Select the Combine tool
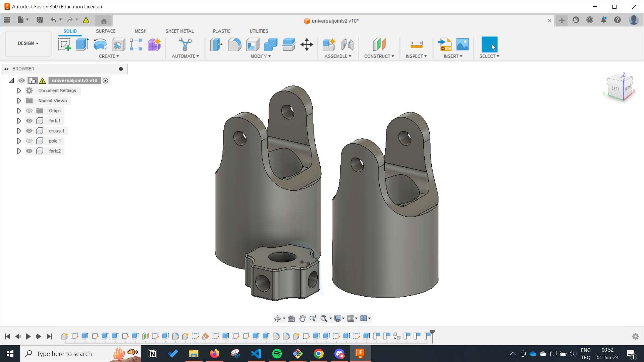644x362 pixels. (271, 44)
